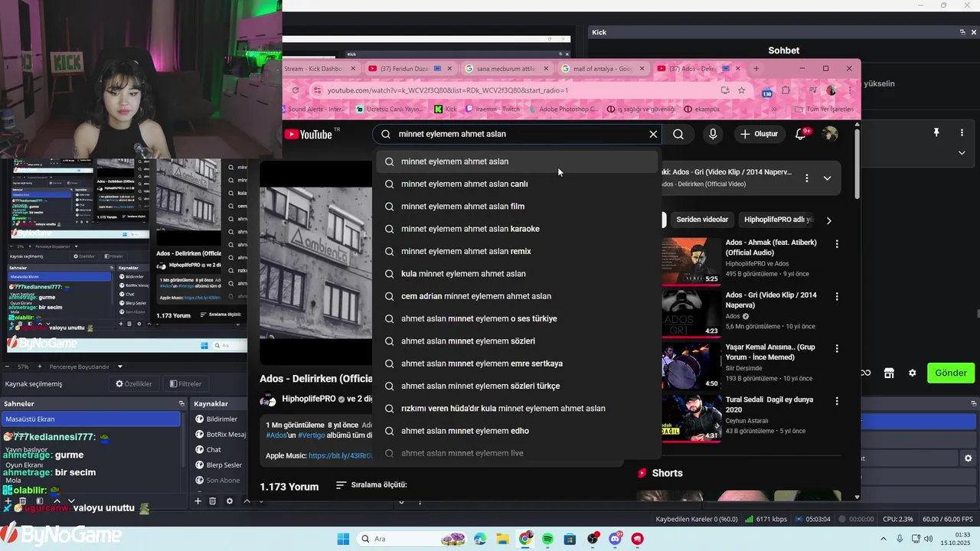Open Chrome extensions puzzle icon
980x551 pixels.
786,90
